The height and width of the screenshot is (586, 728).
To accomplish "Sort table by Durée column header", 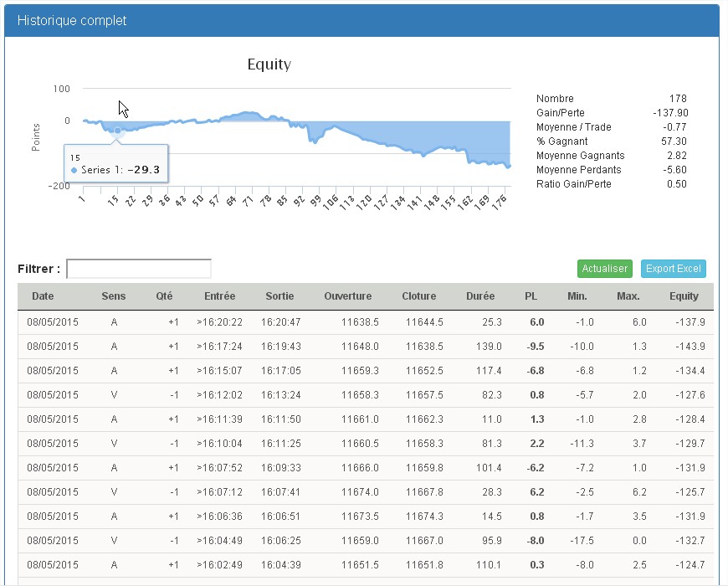I will click(x=480, y=296).
